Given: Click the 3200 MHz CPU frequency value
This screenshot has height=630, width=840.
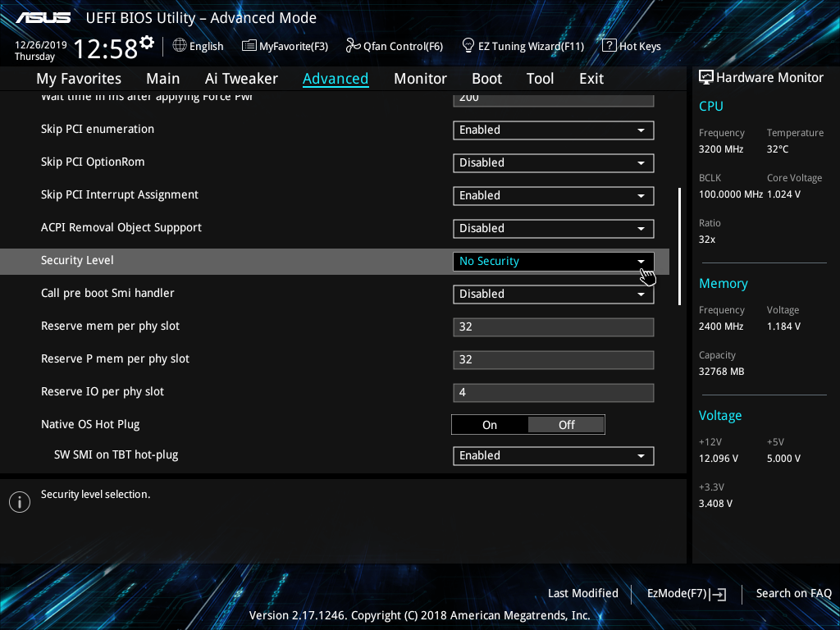Looking at the screenshot, I should (x=721, y=149).
